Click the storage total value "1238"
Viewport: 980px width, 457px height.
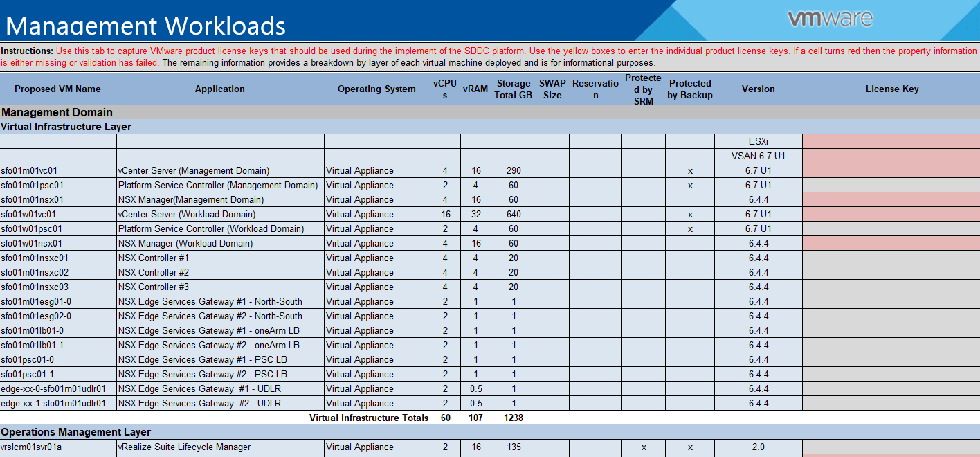click(x=514, y=418)
